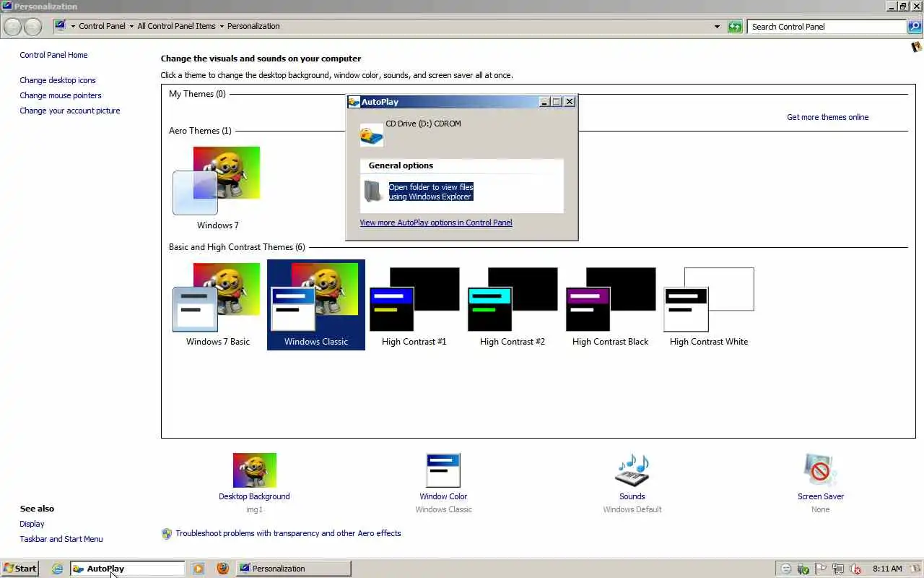Choose Open folder to view files option
Viewport: 924px width, 578px height.
[431, 191]
